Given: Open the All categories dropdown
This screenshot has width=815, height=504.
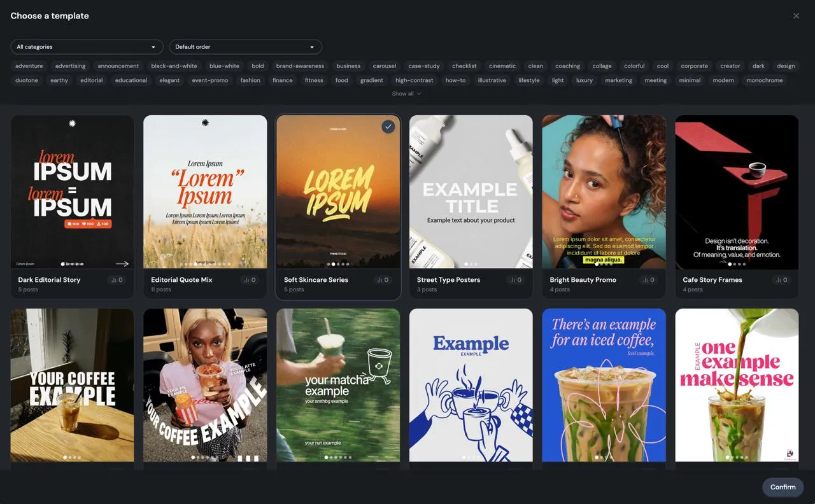Looking at the screenshot, I should [x=86, y=46].
